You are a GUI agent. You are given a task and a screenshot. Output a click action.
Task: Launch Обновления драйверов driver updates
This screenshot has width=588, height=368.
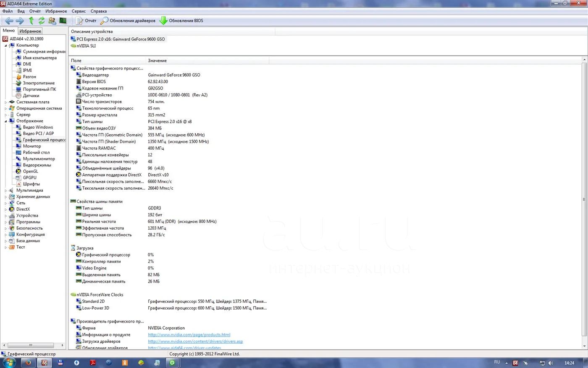pyautogui.click(x=128, y=21)
